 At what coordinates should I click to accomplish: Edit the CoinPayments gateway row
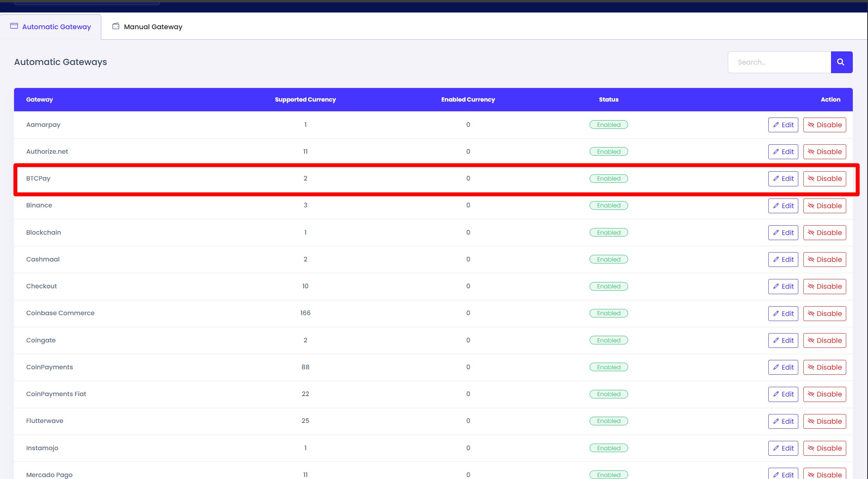tap(783, 367)
